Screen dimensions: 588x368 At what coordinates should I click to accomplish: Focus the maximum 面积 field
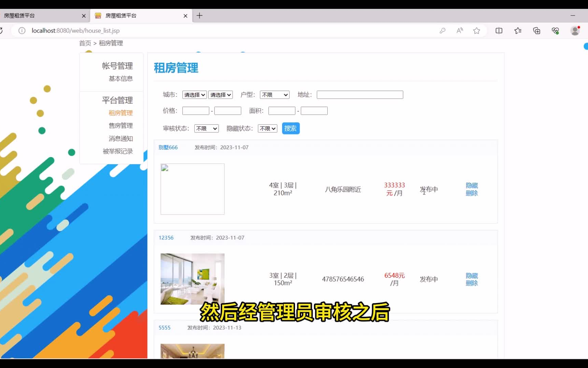[x=314, y=111]
